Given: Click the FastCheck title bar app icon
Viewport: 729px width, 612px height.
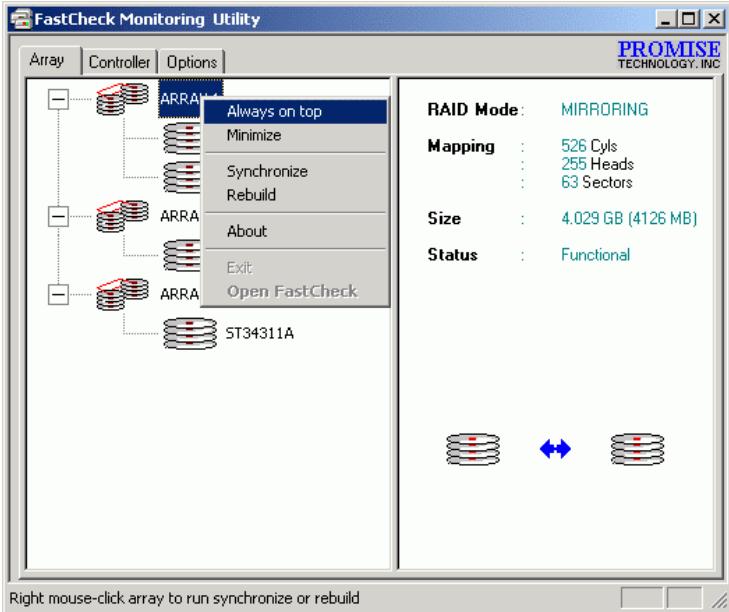Looking at the screenshot, I should [x=20, y=19].
